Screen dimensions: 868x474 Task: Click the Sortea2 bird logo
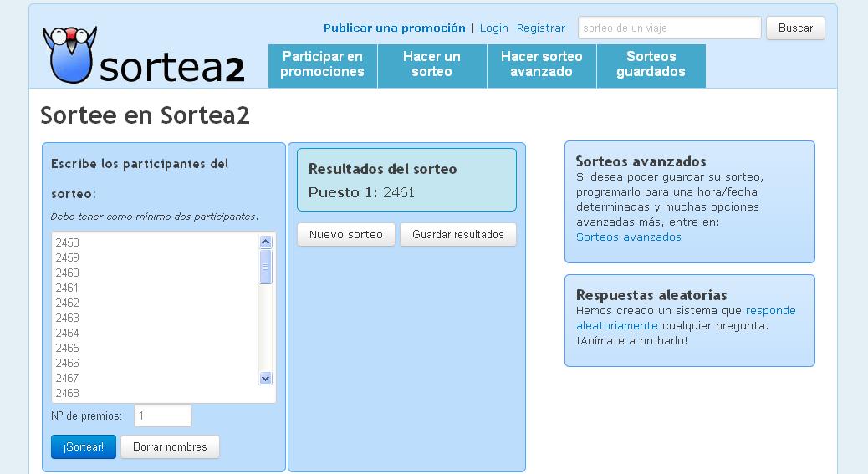tap(143, 55)
